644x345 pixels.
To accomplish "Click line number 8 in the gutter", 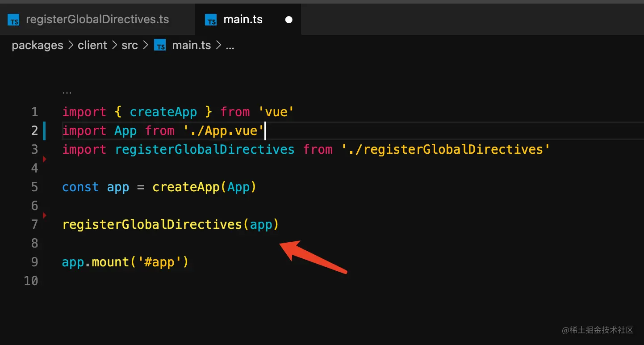I will click(34, 243).
